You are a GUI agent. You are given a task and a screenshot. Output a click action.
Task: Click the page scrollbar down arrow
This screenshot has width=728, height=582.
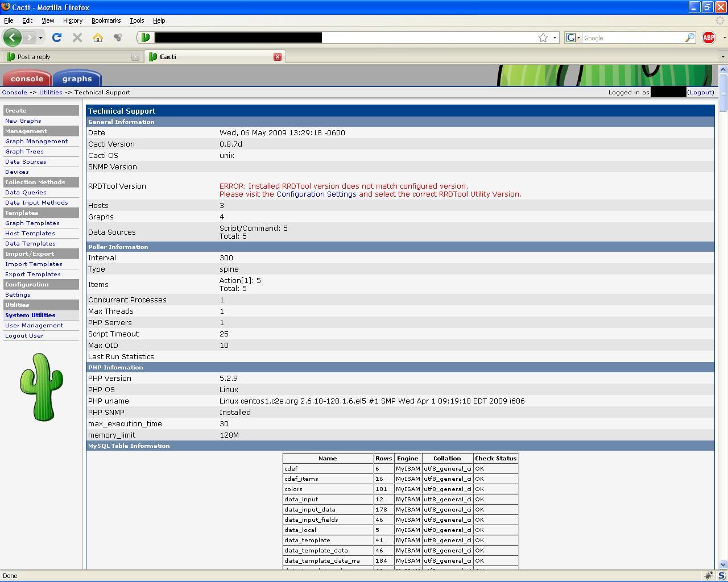click(723, 565)
